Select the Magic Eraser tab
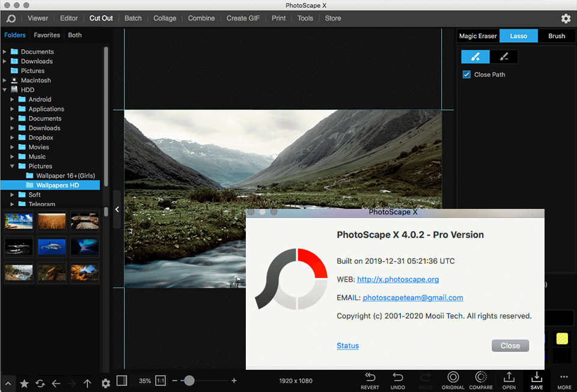577x392 pixels. (478, 36)
